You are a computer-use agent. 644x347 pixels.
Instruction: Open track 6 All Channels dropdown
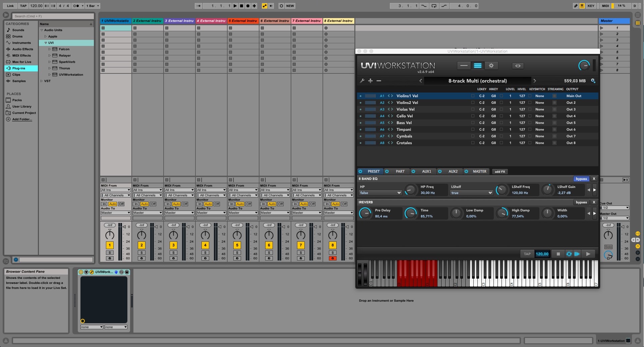pos(275,195)
